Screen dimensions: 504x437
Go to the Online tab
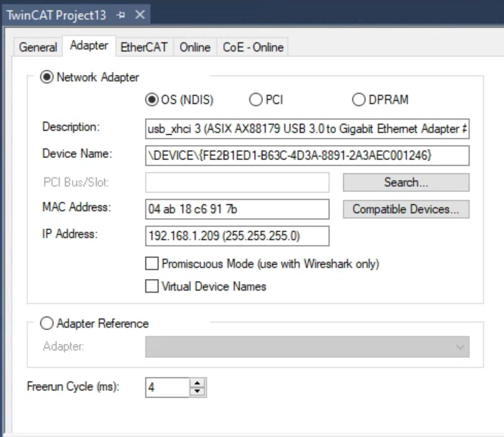195,47
